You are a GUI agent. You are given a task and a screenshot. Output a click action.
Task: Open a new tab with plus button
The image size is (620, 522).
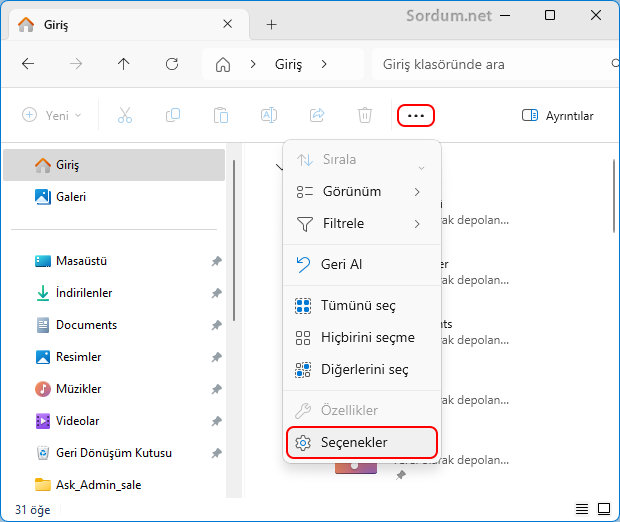pyautogui.click(x=272, y=25)
